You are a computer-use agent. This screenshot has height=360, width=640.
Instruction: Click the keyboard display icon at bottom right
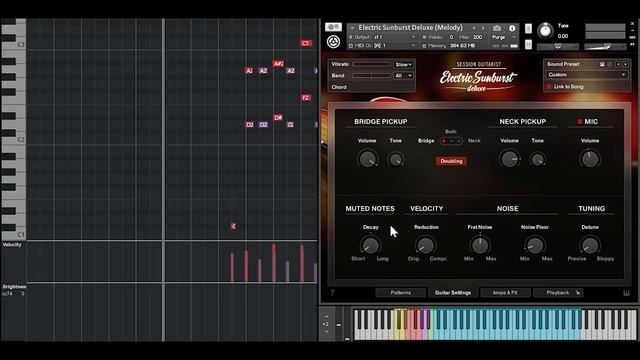tap(627, 293)
